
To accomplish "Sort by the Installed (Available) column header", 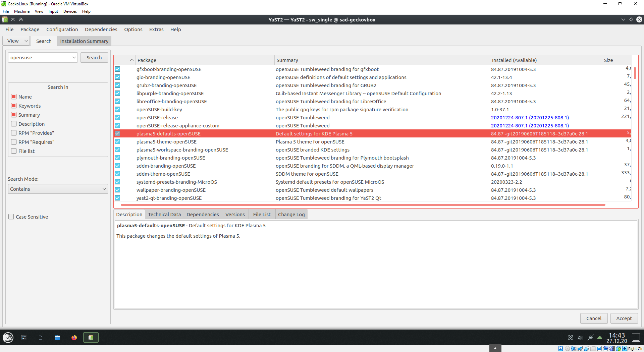I will [545, 60].
